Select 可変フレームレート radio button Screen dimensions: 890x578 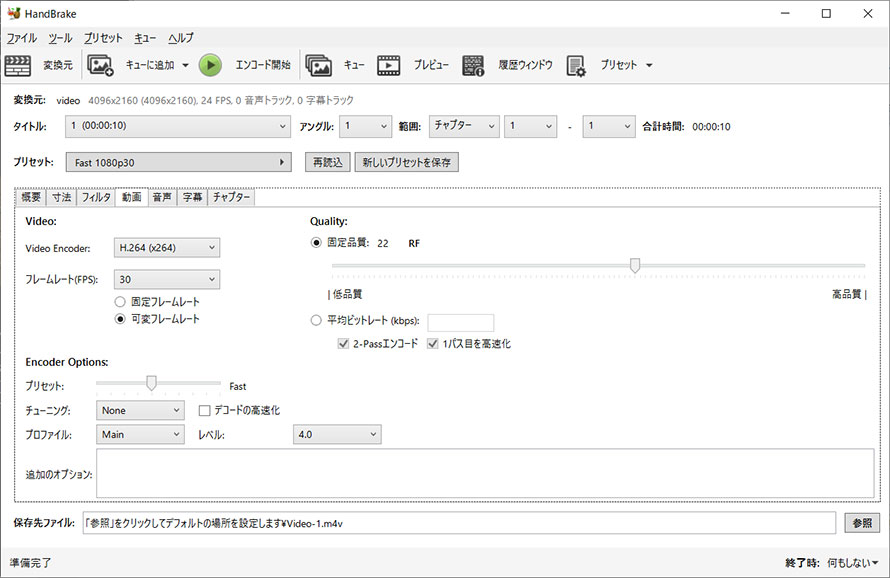(120, 319)
